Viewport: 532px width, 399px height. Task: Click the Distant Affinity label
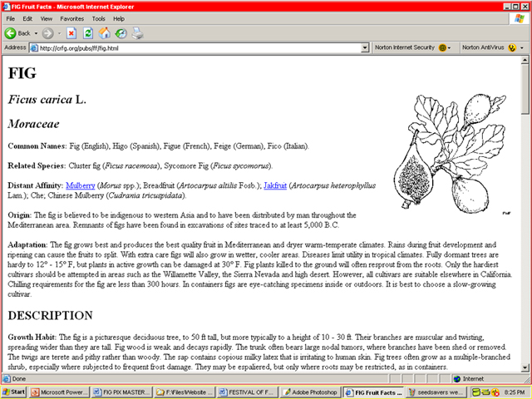pyautogui.click(x=36, y=185)
